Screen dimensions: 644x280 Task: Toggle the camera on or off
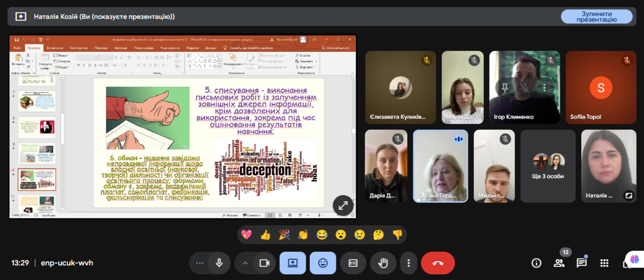pyautogui.click(x=264, y=263)
